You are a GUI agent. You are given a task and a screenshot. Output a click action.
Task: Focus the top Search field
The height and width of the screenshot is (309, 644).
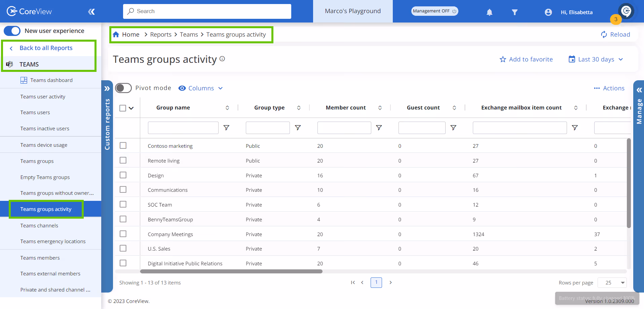pos(207,11)
